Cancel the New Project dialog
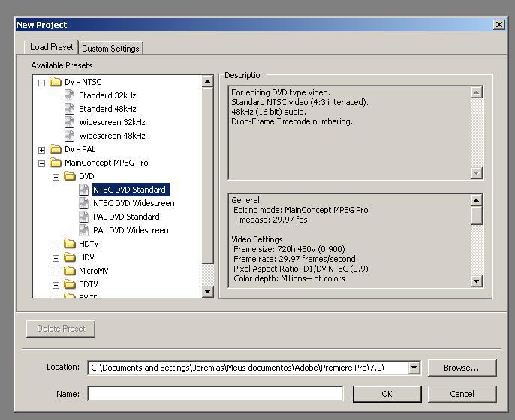 pos(462,394)
